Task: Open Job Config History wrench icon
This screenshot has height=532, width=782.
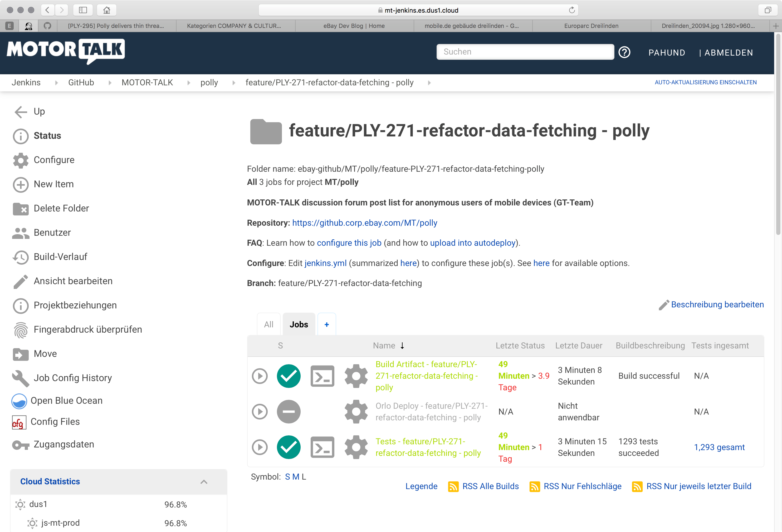Action: 21,378
